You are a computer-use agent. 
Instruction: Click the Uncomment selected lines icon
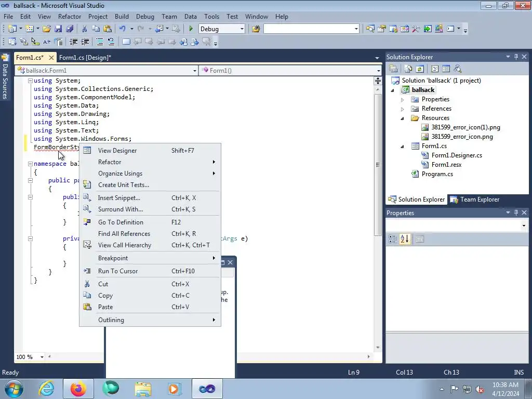click(x=111, y=42)
